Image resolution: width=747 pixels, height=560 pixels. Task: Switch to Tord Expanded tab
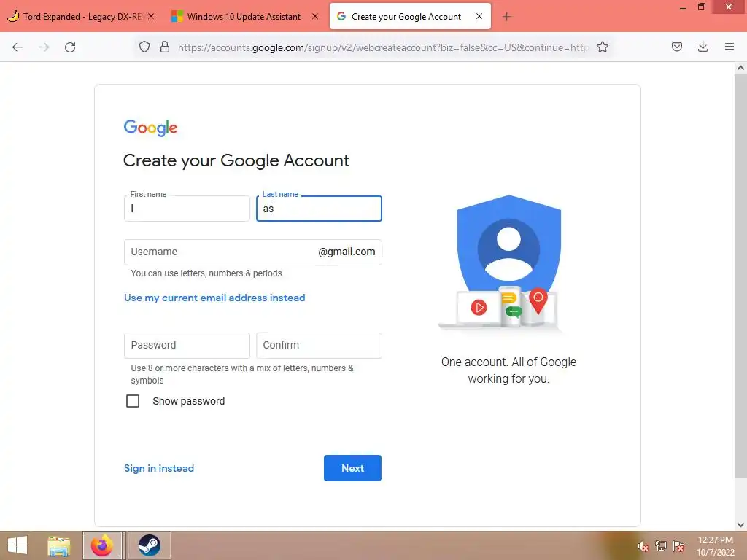pos(81,17)
